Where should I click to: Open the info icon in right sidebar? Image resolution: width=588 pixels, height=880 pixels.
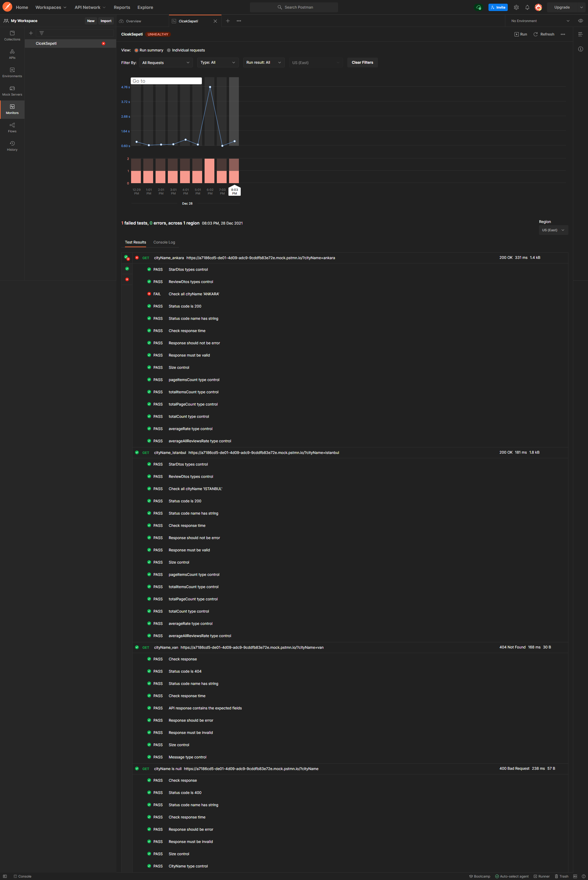click(x=580, y=49)
